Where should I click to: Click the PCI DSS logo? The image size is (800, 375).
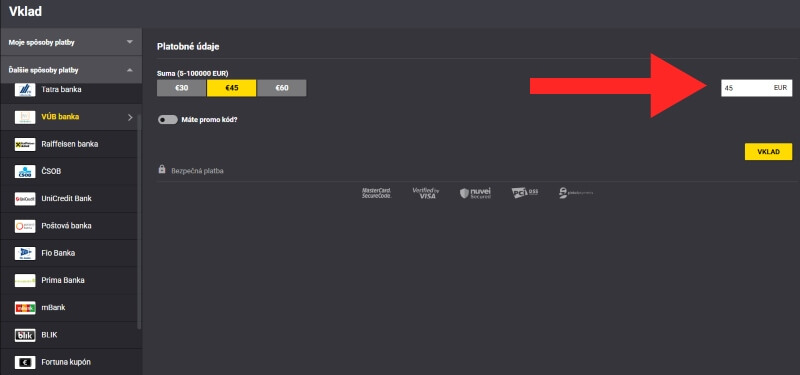coord(524,193)
